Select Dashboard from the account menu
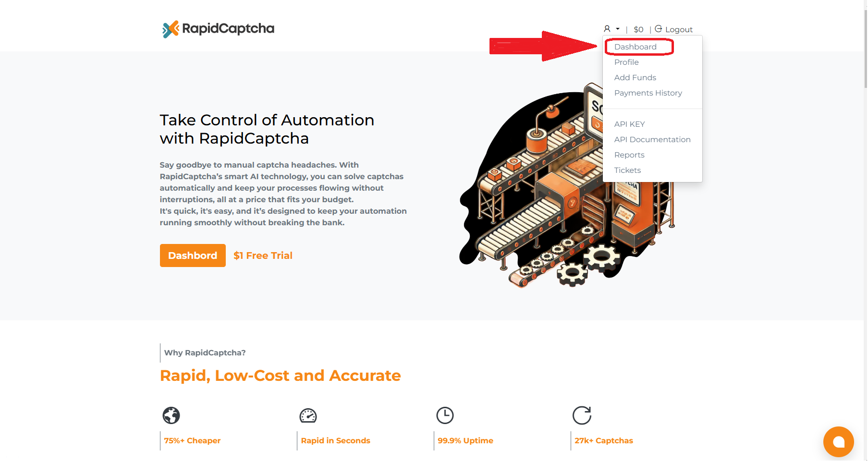 [x=635, y=47]
